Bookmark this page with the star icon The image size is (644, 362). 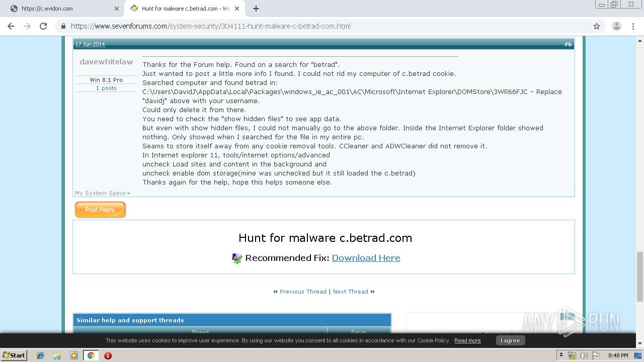click(x=597, y=26)
